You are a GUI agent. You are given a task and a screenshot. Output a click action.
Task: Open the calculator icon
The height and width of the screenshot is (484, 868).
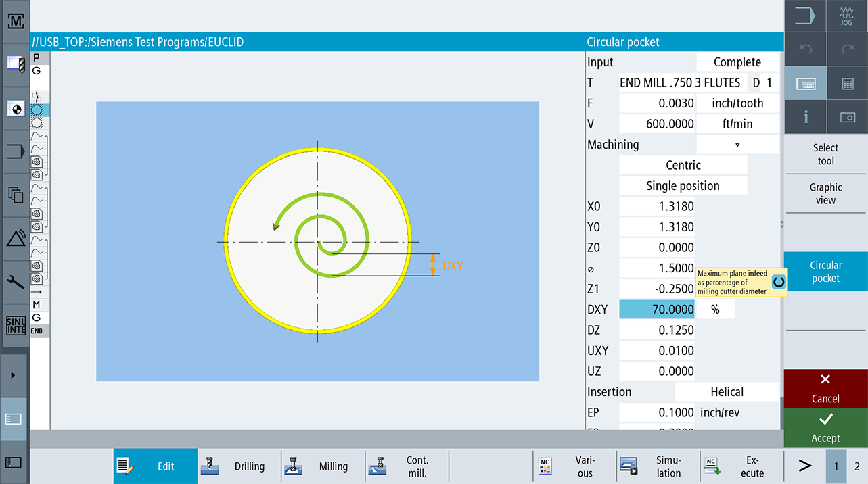click(x=847, y=84)
